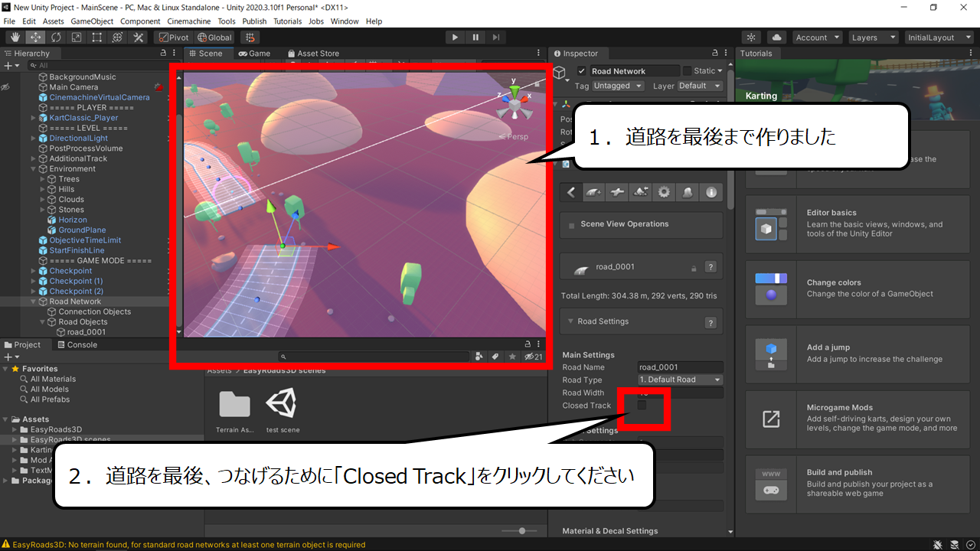The height and width of the screenshot is (551, 980).
Task: Switch to the Asset Store tab
Action: click(x=314, y=54)
